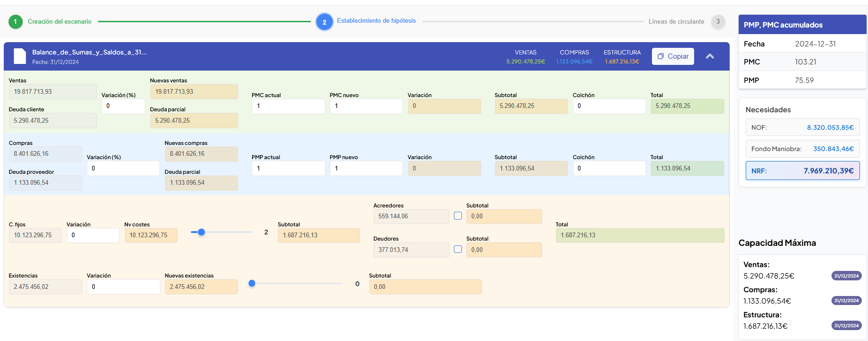Go to Líneas de circulante step
Viewport: 868px width, 341px height.
pyautogui.click(x=676, y=22)
